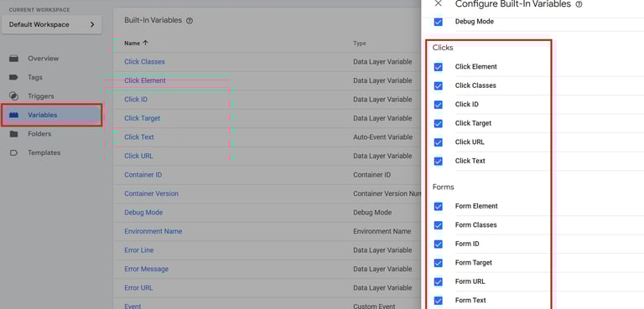Open the Container Version variable link
The image size is (644, 309).
point(151,193)
